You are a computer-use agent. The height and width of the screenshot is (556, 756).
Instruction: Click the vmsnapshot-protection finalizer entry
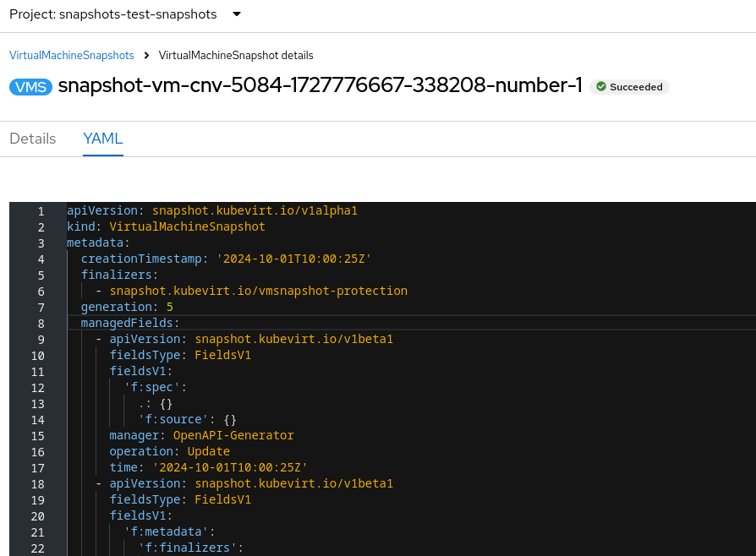pyautogui.click(x=258, y=291)
